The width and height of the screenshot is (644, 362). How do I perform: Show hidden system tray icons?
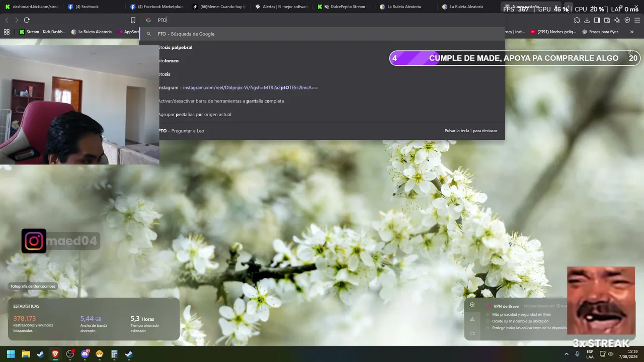point(567,354)
